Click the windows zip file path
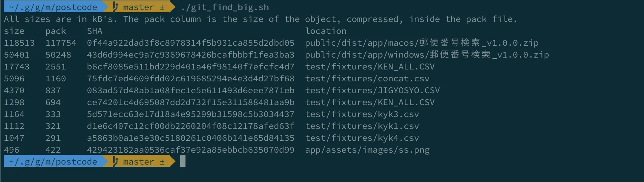 pos(427,55)
